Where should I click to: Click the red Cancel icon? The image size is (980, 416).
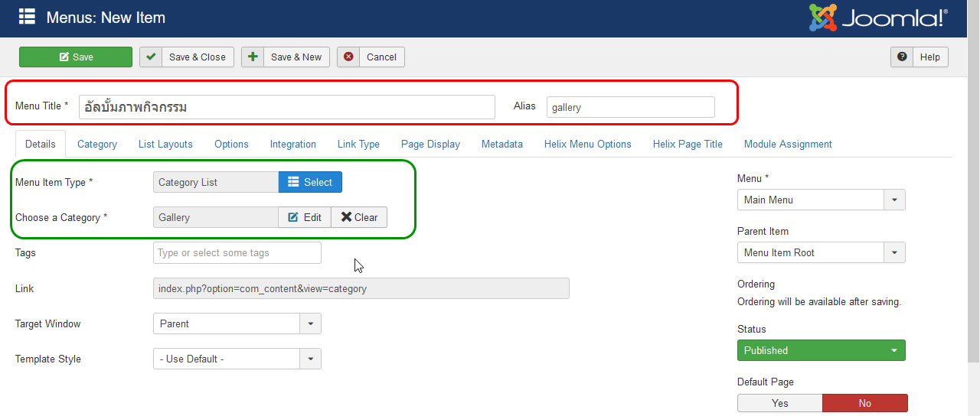point(349,57)
